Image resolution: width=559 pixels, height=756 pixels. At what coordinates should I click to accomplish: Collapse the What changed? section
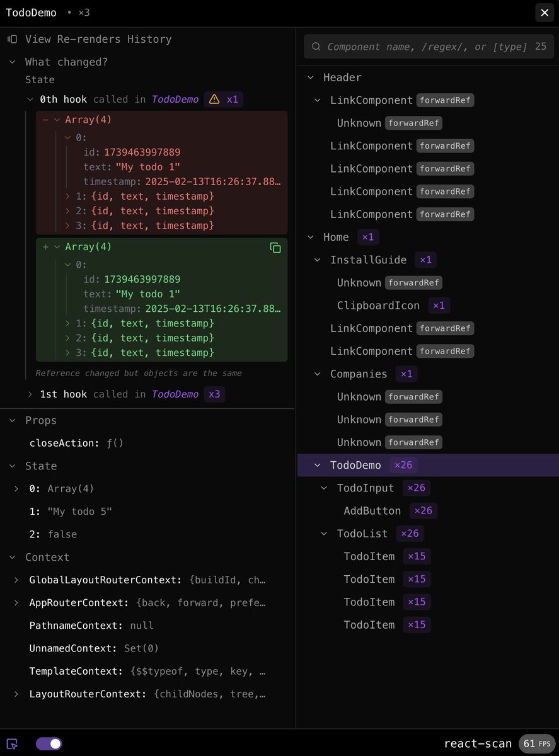[12, 62]
